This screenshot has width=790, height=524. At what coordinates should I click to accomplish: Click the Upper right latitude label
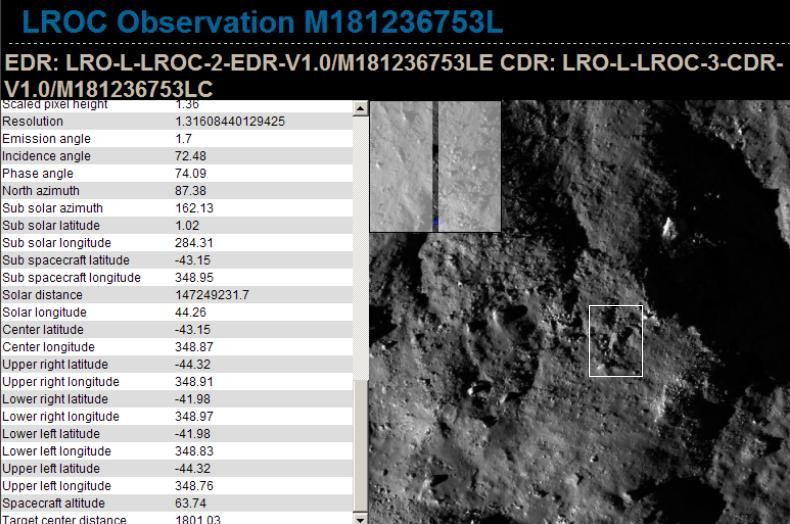click(55, 364)
